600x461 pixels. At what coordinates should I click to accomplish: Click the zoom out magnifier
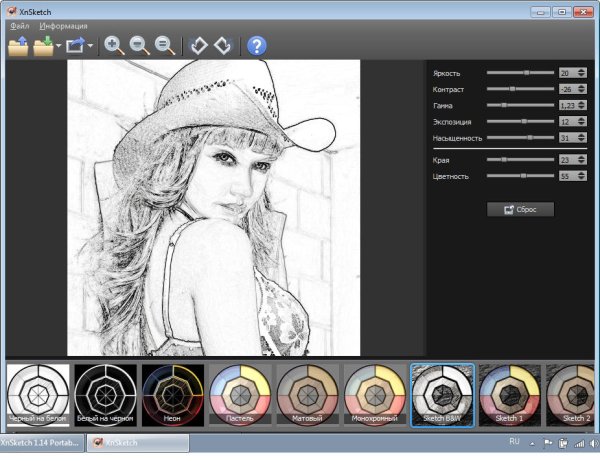[x=139, y=46]
